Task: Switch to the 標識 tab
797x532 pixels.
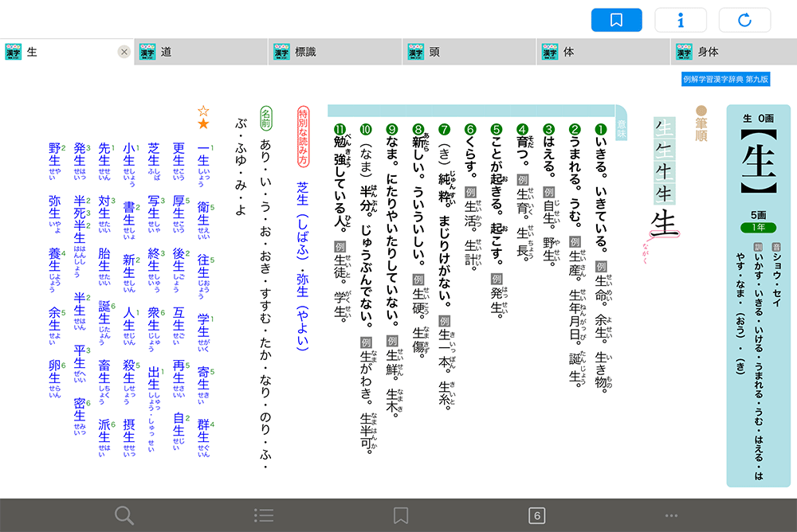Action: pos(336,52)
